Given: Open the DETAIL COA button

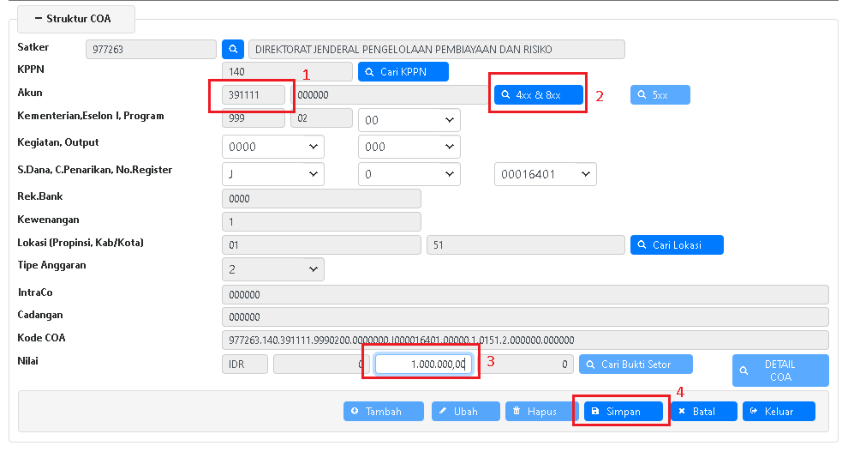Looking at the screenshot, I should [x=780, y=370].
